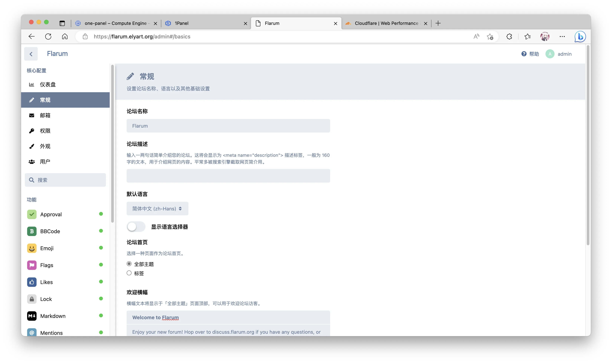Click the help question mark icon
The height and width of the screenshot is (364, 612).
pyautogui.click(x=524, y=54)
